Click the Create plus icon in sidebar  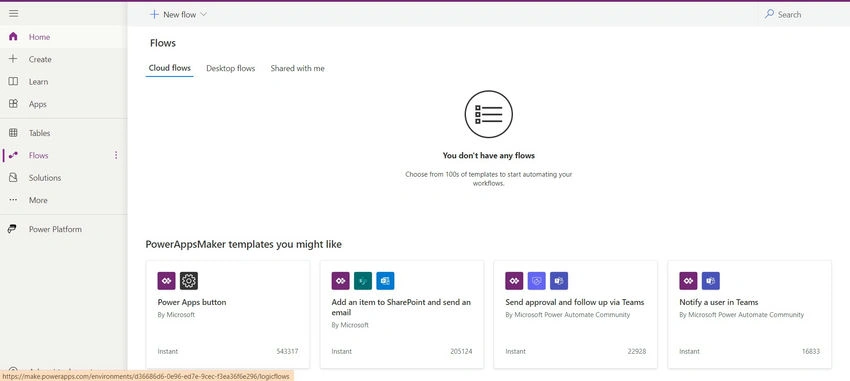pos(14,59)
